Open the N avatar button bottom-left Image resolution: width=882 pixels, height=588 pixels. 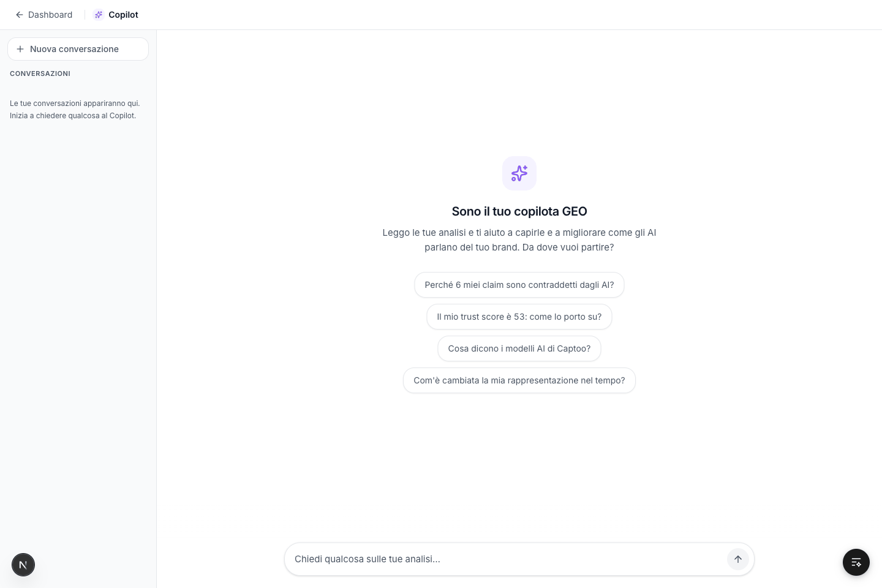click(x=23, y=565)
